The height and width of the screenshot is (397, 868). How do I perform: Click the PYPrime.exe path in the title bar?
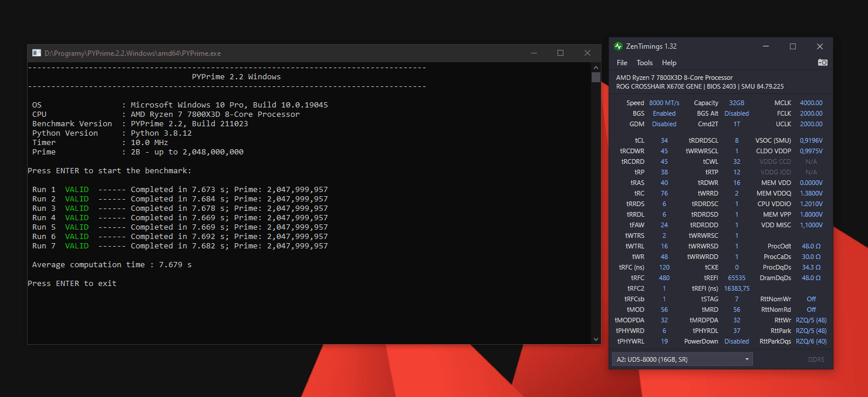[x=133, y=53]
